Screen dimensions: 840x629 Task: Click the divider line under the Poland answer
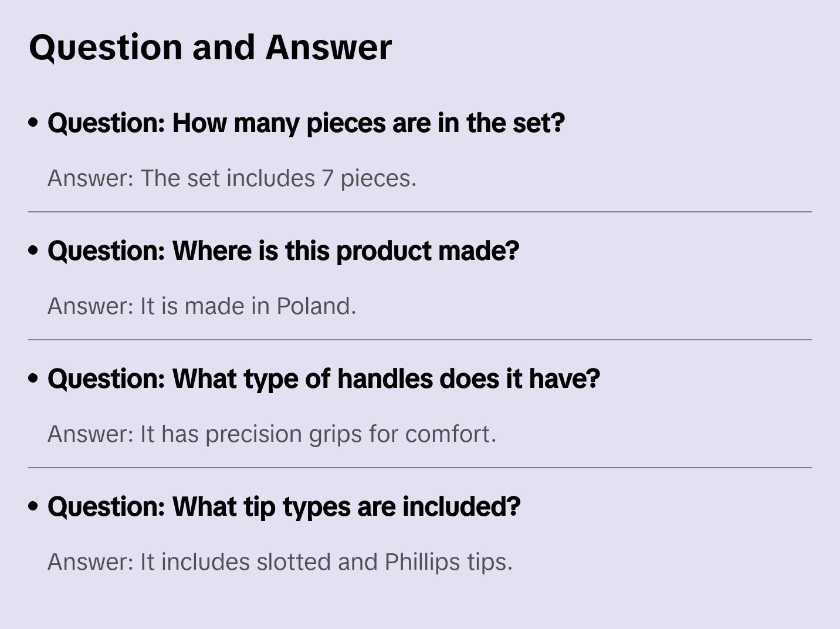(x=419, y=340)
